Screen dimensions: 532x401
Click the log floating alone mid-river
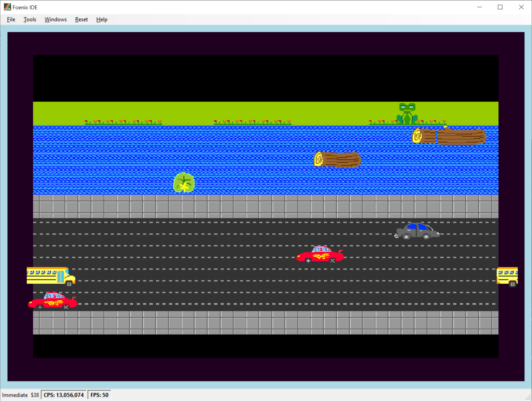pyautogui.click(x=337, y=159)
